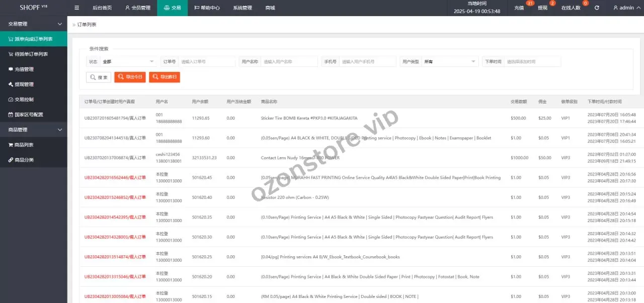The image size is (644, 303).
Task: Click the orange 导出今日 button
Action: click(130, 77)
